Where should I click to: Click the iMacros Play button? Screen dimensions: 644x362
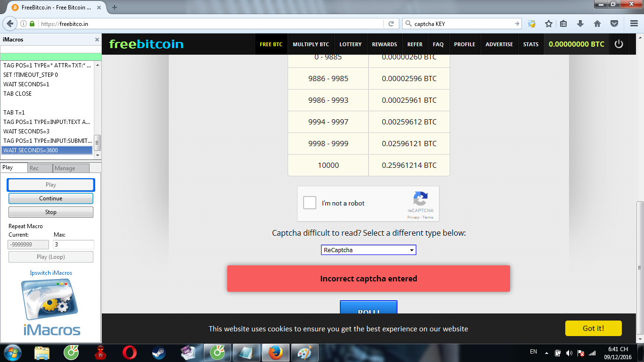click(51, 185)
